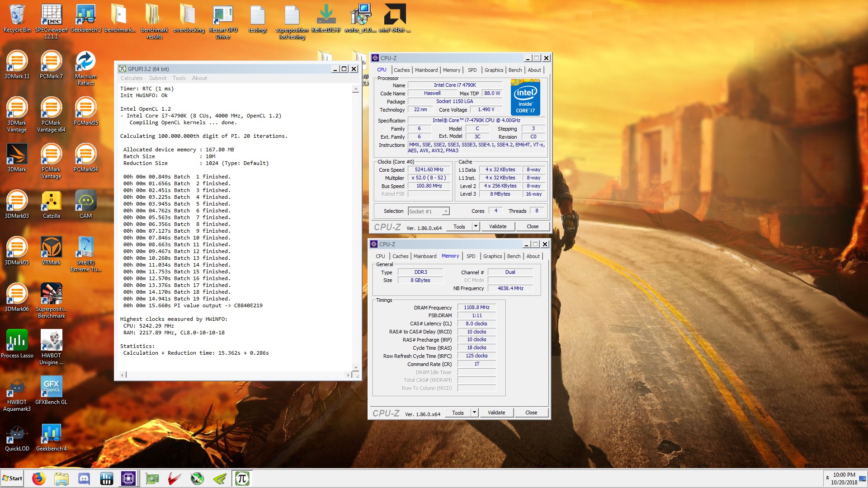The width and height of the screenshot is (868, 488).
Task: Open Intel Extreme Tuning Utility shortcut
Action: click(85, 254)
